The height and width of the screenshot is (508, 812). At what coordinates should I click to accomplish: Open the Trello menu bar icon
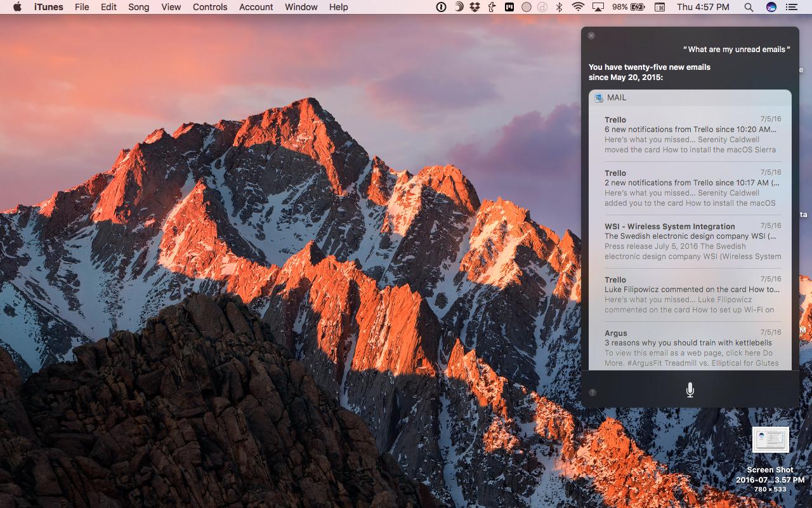509,7
